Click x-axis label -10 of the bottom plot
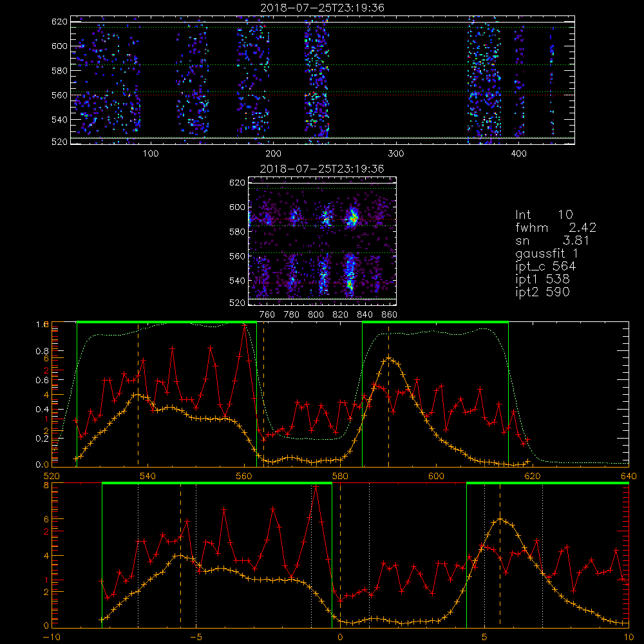Image resolution: width=644 pixels, height=644 pixels. [52, 638]
